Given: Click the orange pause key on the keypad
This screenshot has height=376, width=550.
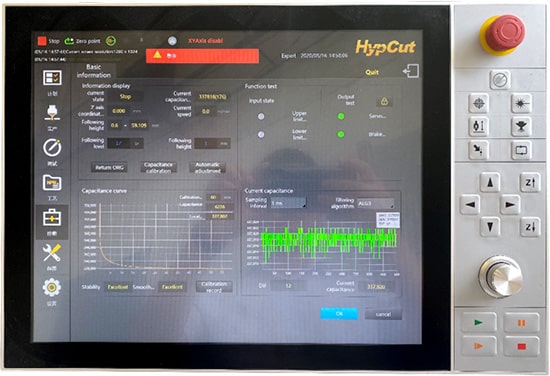Looking at the screenshot, I should [x=522, y=322].
